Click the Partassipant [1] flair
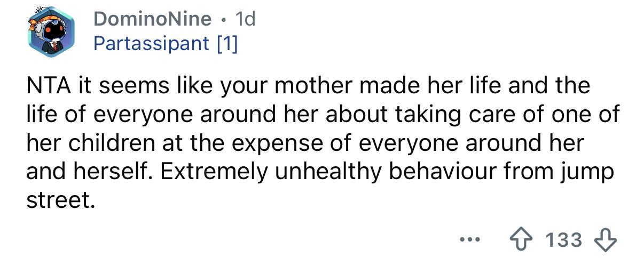The image size is (644, 258). [166, 43]
